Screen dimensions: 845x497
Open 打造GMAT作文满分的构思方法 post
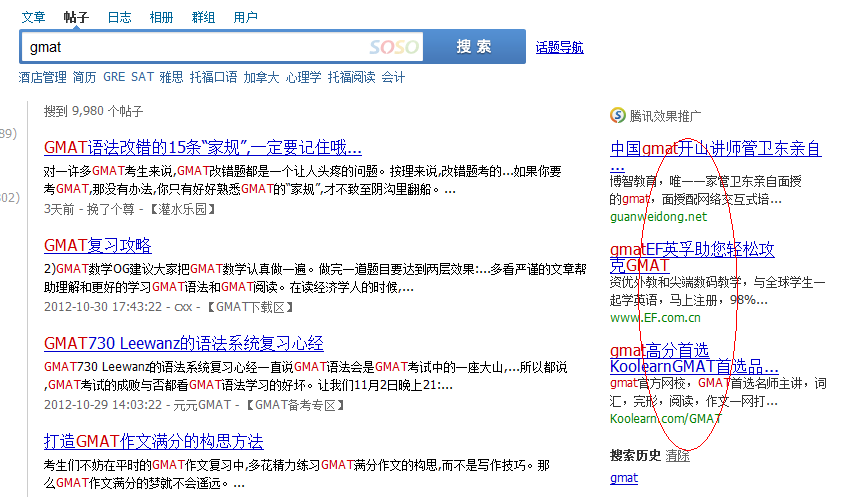(x=154, y=441)
